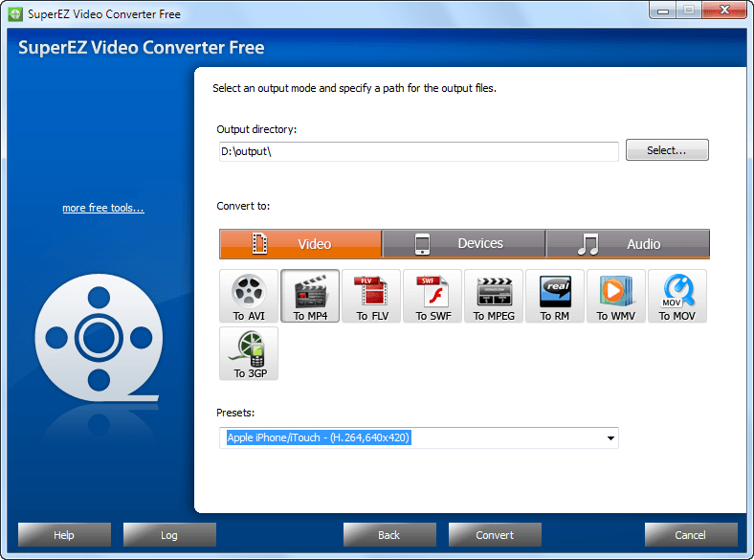Minimize the SuperEZ window
This screenshot has width=754, height=560.
click(663, 11)
